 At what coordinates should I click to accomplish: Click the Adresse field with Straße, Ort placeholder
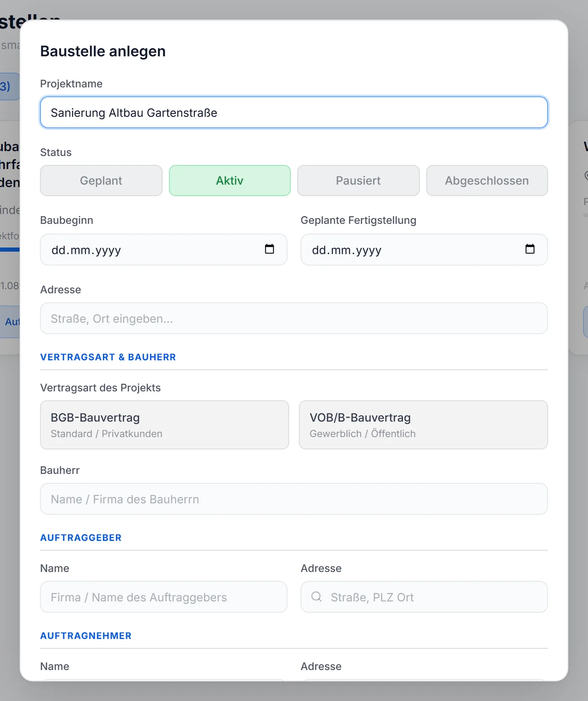pos(294,319)
